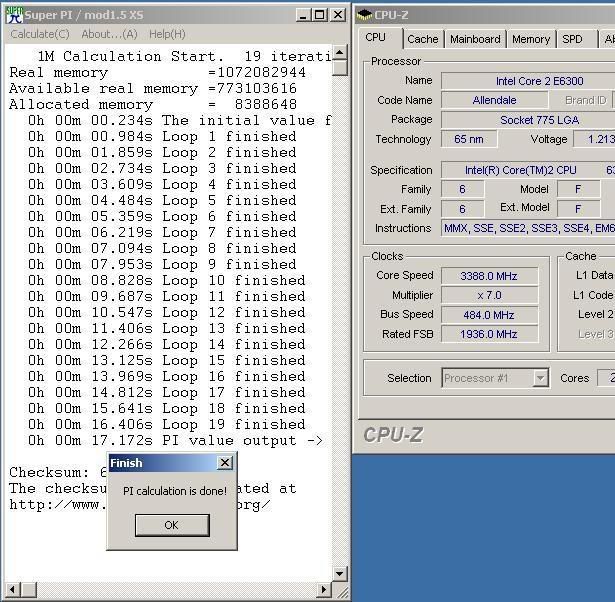Click the Ext. Family value 6 field
This screenshot has width=615, height=602.
click(x=462, y=209)
